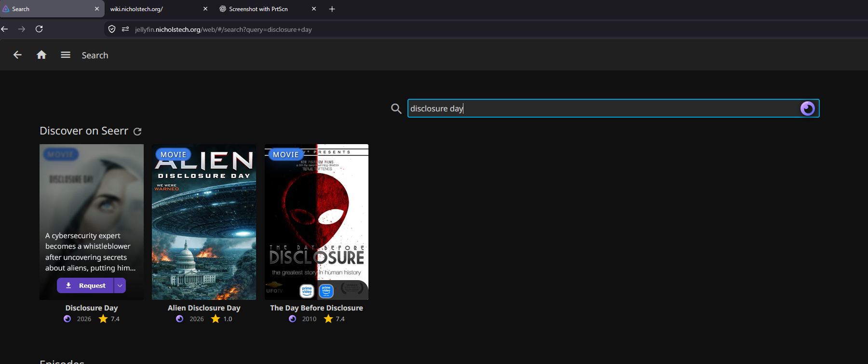The height and width of the screenshot is (364, 868).
Task: Click rating 1.0 under Alien Disclosure Day
Action: (x=228, y=319)
